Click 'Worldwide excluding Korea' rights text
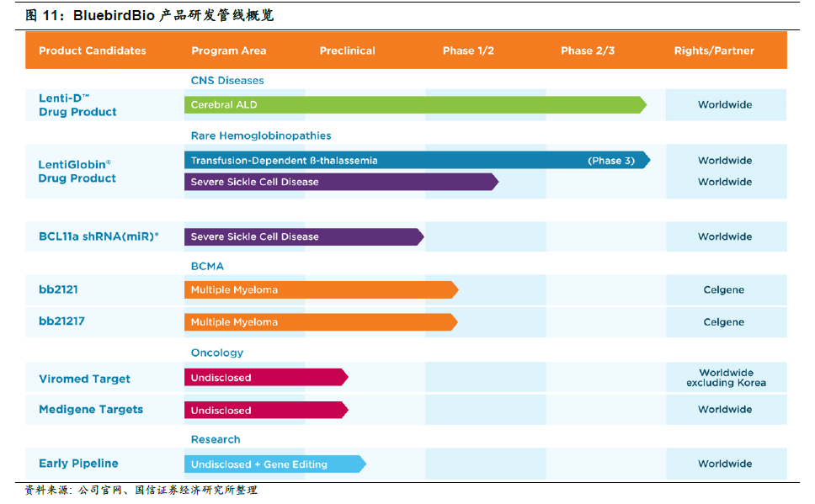The image size is (815, 504). [x=726, y=378]
